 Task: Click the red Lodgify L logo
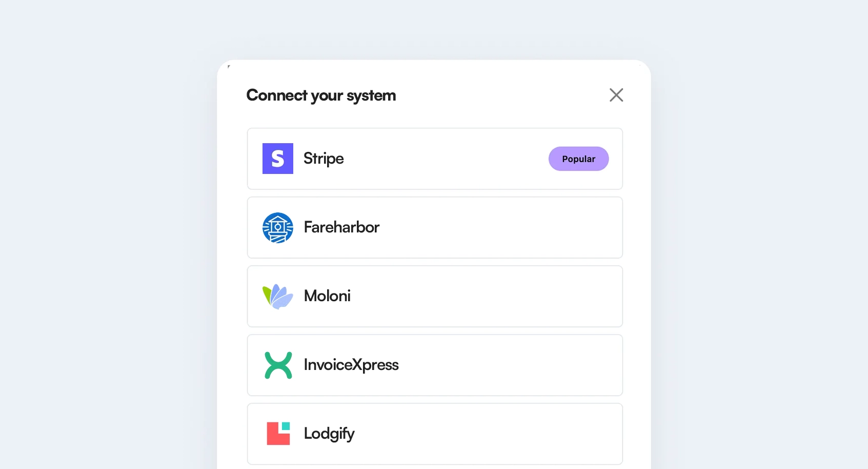(278, 434)
